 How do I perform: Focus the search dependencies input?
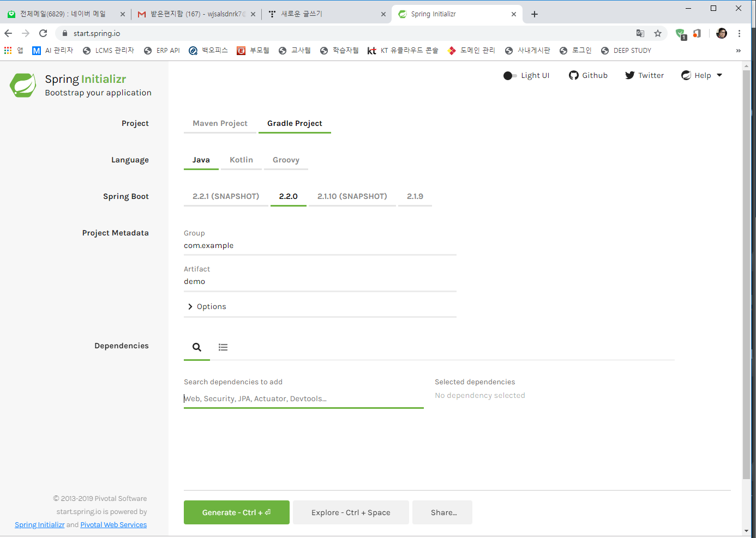click(304, 399)
